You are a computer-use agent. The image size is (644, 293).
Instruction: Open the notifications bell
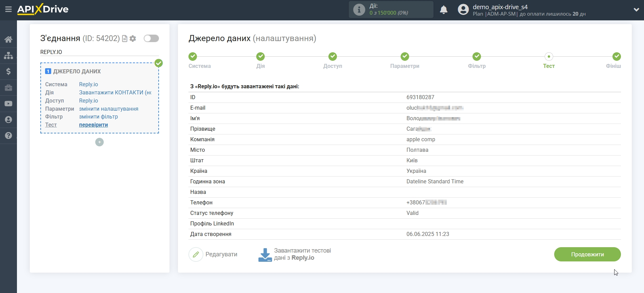(444, 10)
